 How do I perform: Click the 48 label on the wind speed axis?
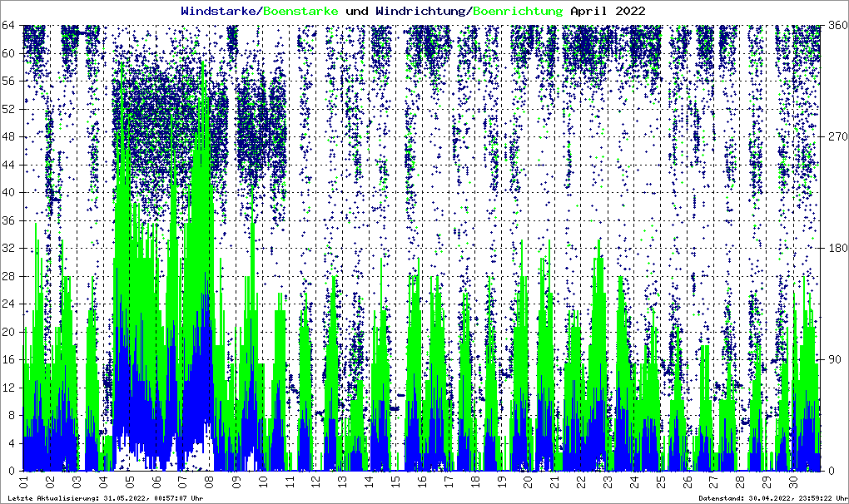[x=7, y=136]
